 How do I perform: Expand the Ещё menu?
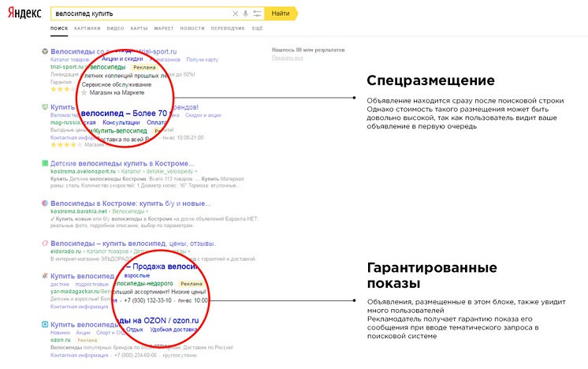[257, 28]
